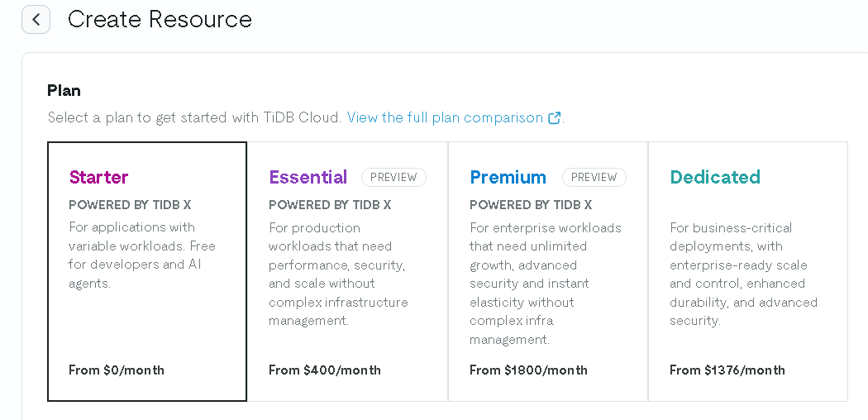Screen dimensions: 868x420
Task: Click the From $400/month price label
Action: (324, 370)
